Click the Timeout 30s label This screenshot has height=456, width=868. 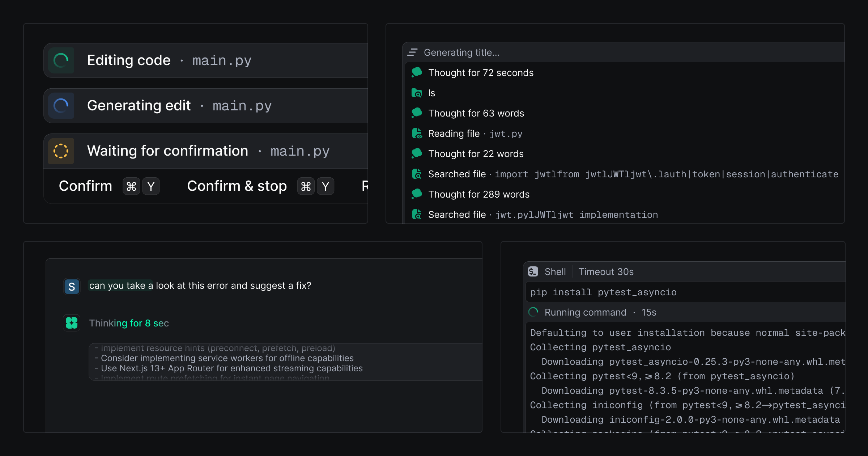pyautogui.click(x=606, y=271)
